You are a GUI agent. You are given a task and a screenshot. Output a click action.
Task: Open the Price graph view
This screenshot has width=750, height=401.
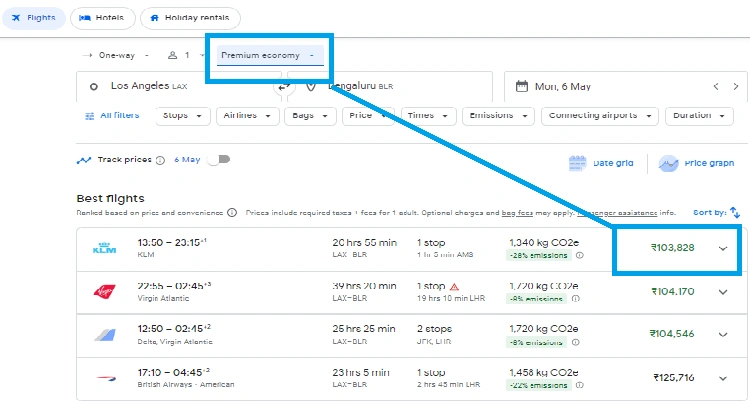point(696,163)
